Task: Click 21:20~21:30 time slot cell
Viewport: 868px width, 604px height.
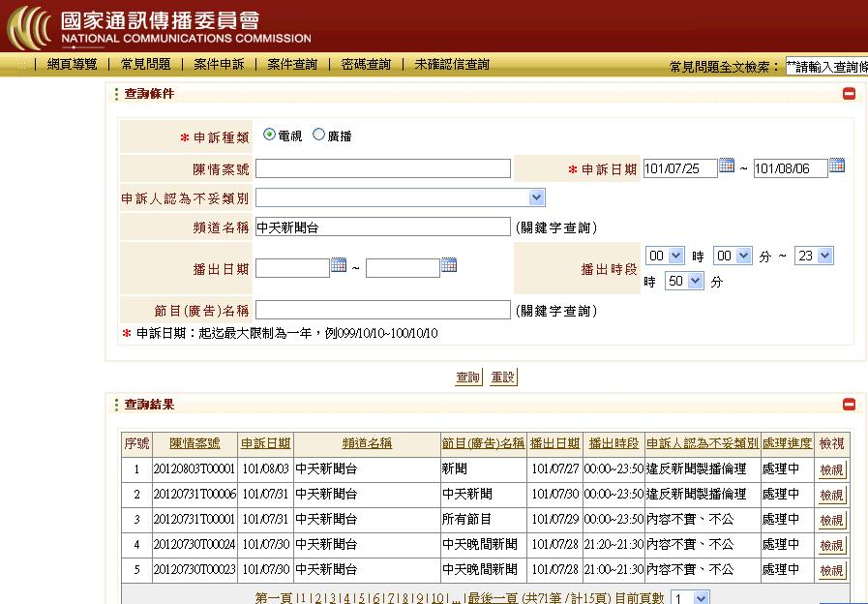Action: pyautogui.click(x=614, y=544)
